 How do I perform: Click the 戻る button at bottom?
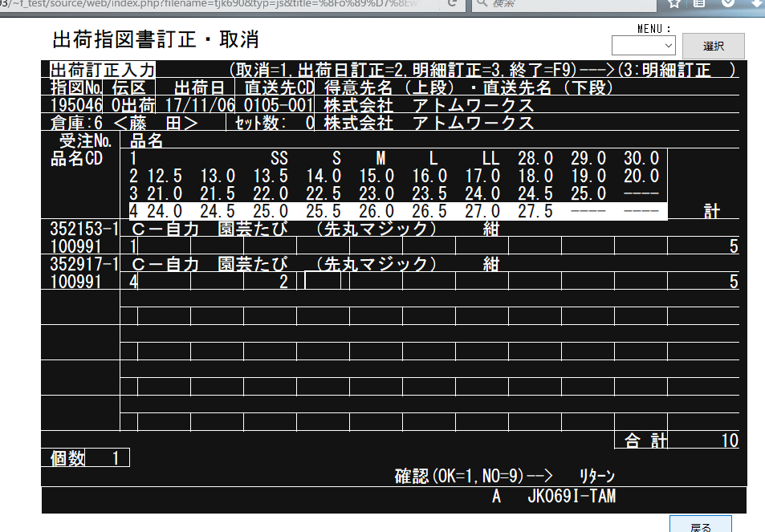pyautogui.click(x=700, y=525)
